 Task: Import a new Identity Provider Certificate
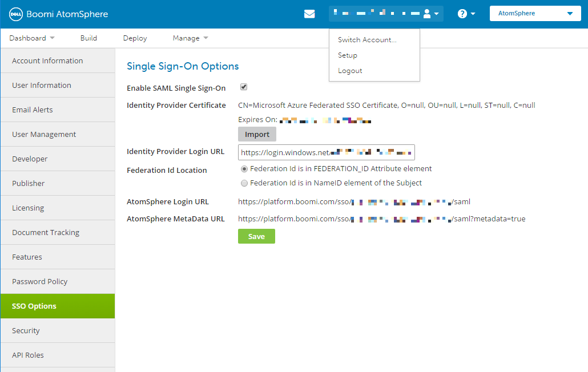[257, 134]
